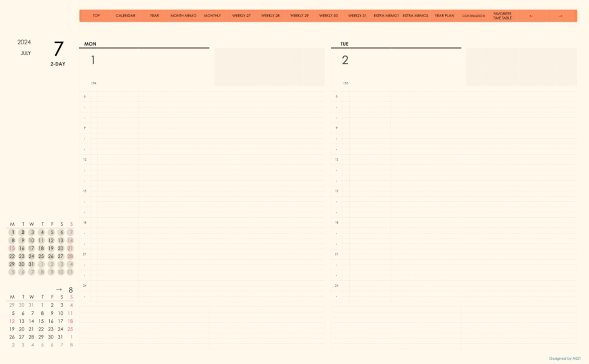Click the 18 o'clock label in Monday's timeline
589x364 pixels.
coord(85,222)
